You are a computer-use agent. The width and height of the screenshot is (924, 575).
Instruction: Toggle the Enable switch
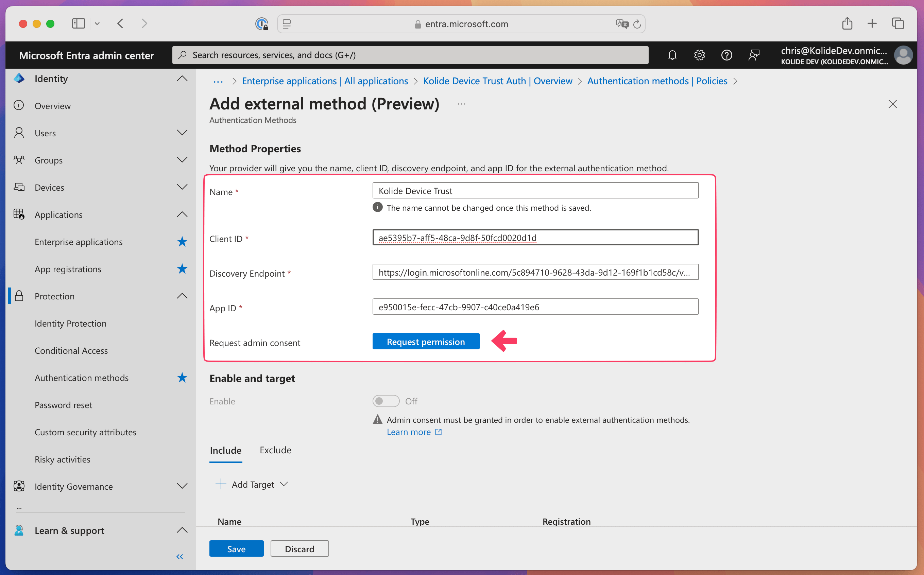(386, 401)
